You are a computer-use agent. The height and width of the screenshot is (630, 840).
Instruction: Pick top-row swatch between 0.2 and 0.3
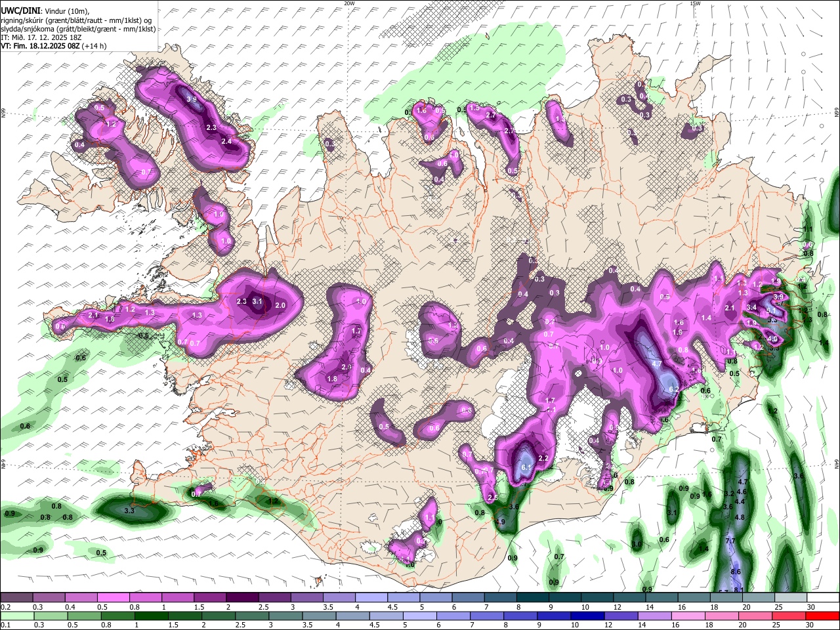pos(16,598)
